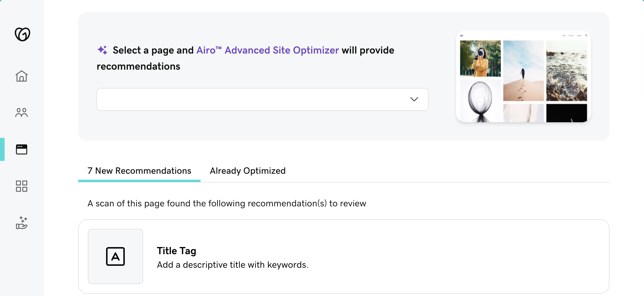Image resolution: width=644 pixels, height=296 pixels.
Task: Open the hand with sparkles icon
Action: [x=21, y=223]
